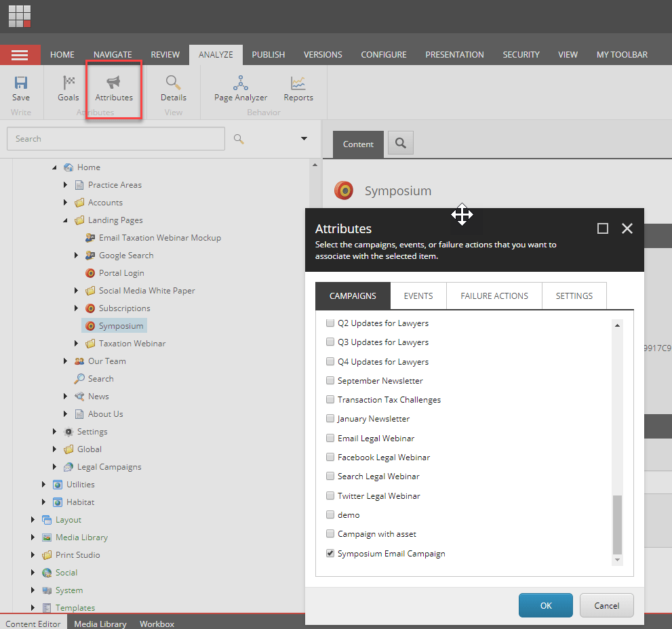Image resolution: width=672 pixels, height=629 pixels.
Task: Open the search options dropdown arrow
Action: 304,138
